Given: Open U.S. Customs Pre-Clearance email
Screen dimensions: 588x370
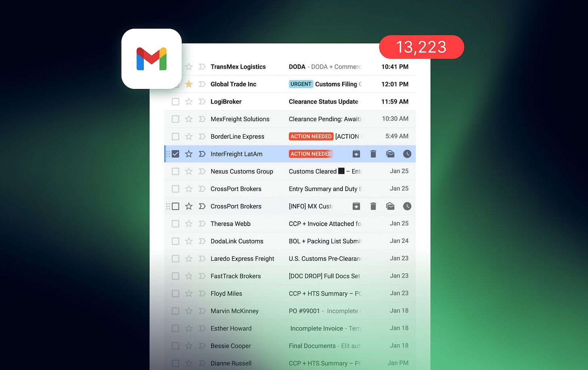Looking at the screenshot, I should pos(325,258).
